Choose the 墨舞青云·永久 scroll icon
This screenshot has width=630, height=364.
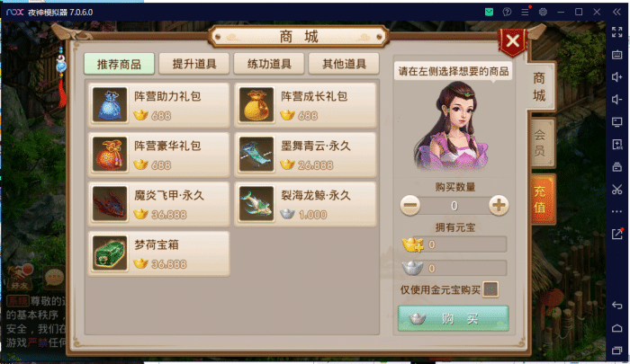(x=256, y=155)
